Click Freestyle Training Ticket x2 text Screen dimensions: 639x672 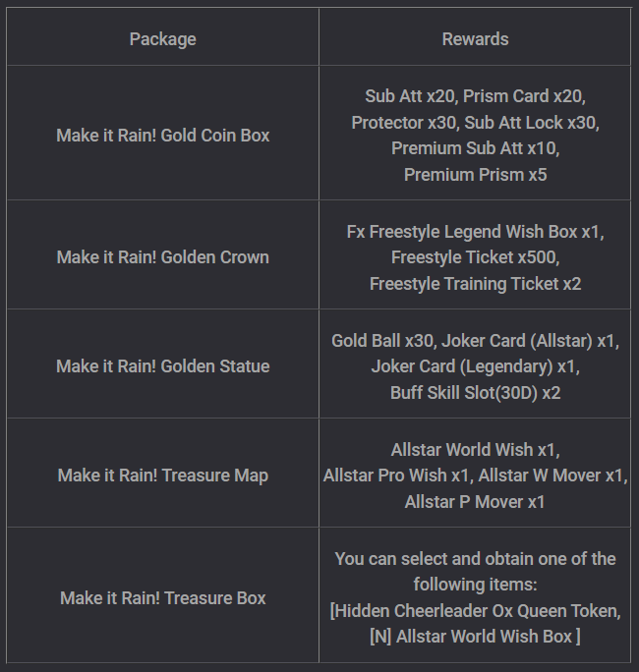coord(475,284)
